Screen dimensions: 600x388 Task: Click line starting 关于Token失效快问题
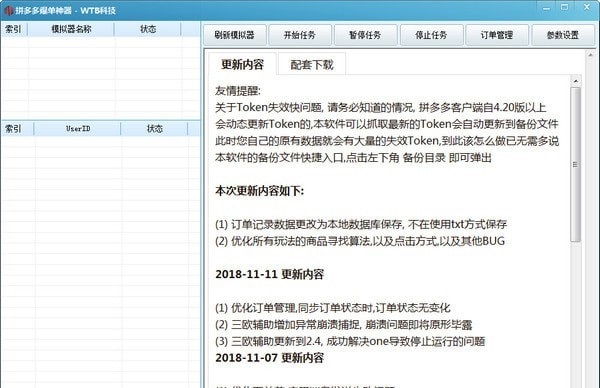click(380, 108)
